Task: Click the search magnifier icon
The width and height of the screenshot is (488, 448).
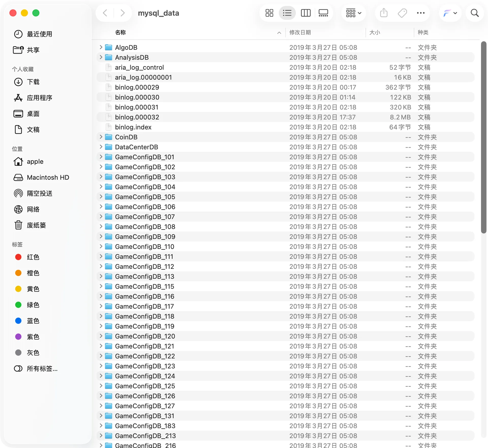Action: click(x=475, y=13)
